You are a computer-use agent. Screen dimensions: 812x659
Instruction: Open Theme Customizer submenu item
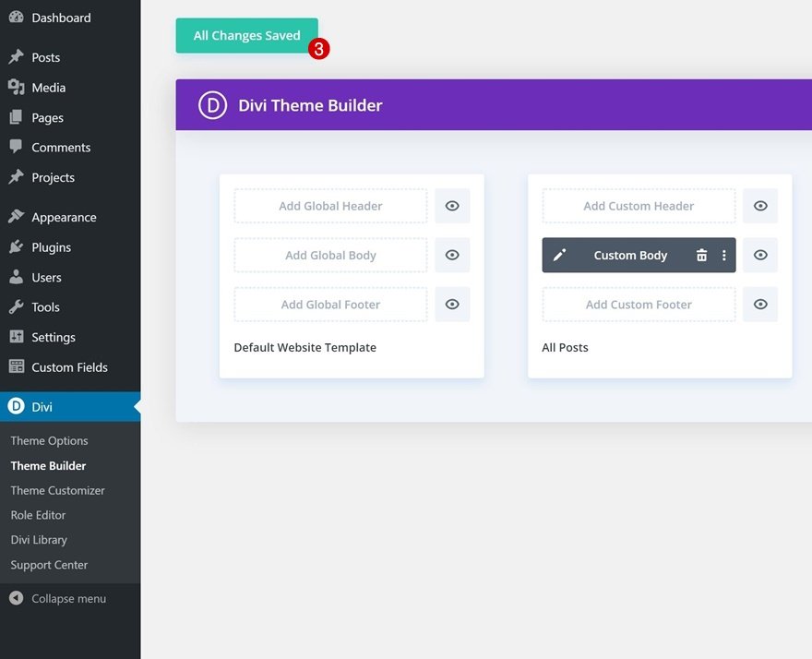[57, 490]
